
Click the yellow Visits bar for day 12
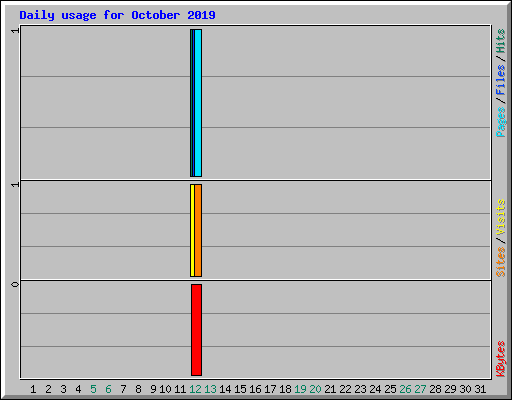(x=192, y=230)
